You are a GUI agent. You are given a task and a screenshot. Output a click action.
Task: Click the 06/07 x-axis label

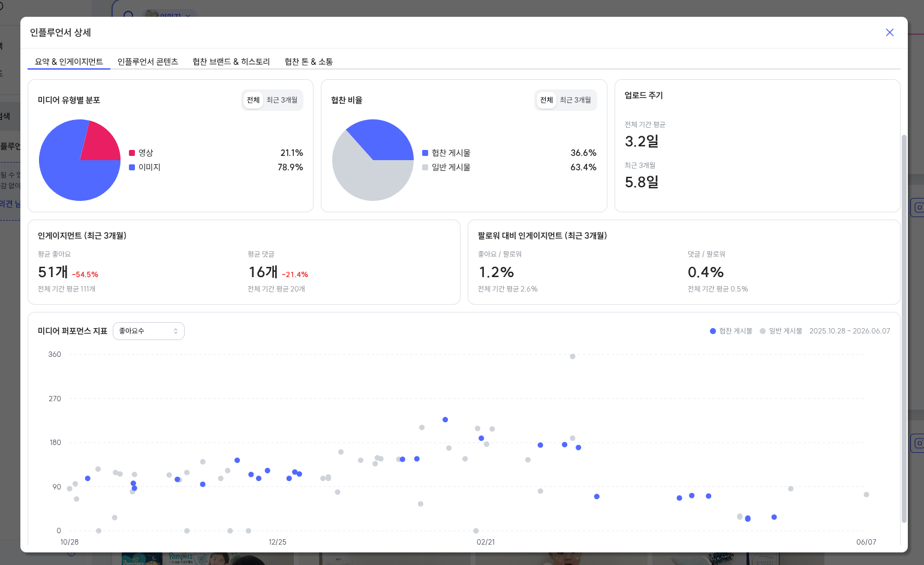point(866,542)
